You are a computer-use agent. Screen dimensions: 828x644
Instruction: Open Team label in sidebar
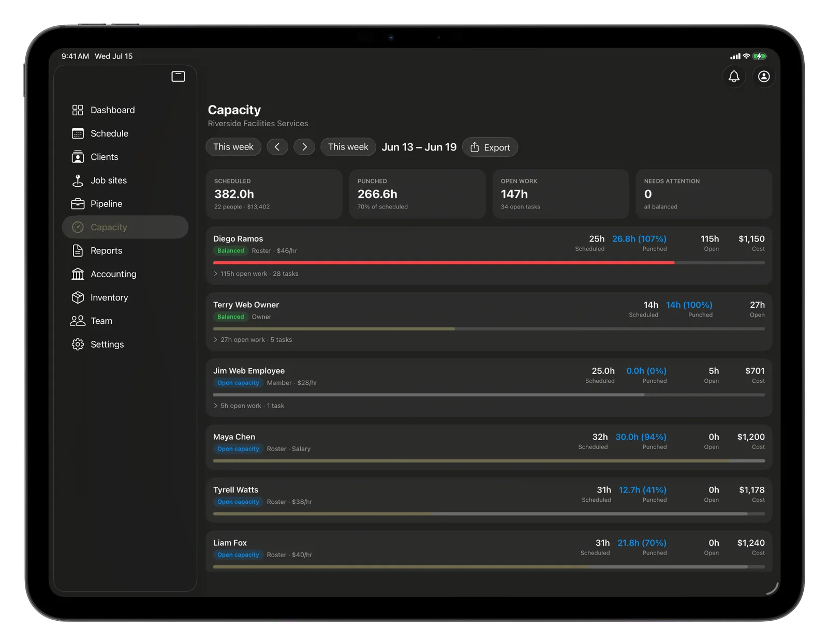(x=101, y=321)
